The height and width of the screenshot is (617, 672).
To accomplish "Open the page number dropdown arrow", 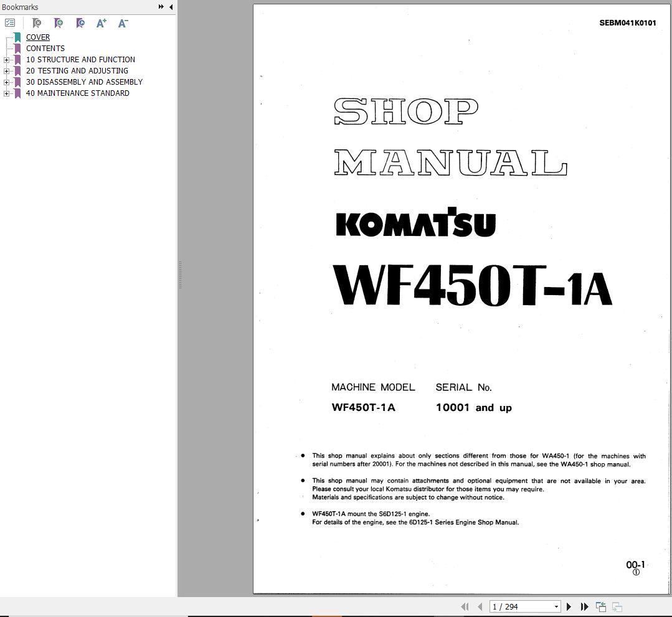I will coord(556,606).
